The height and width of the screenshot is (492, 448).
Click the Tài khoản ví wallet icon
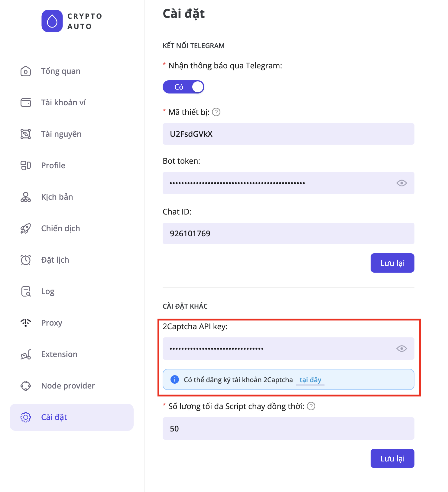(x=26, y=103)
